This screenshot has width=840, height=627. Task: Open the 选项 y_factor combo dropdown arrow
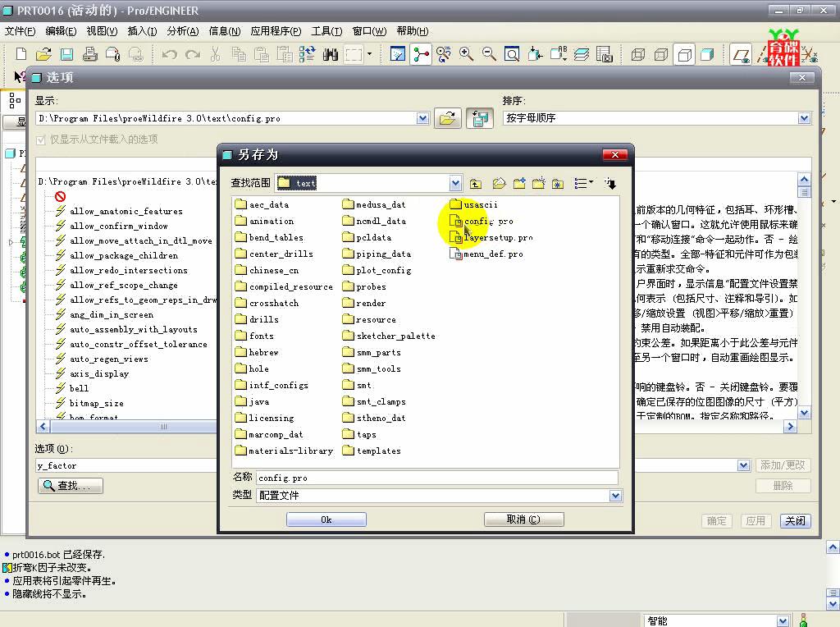pyautogui.click(x=743, y=465)
